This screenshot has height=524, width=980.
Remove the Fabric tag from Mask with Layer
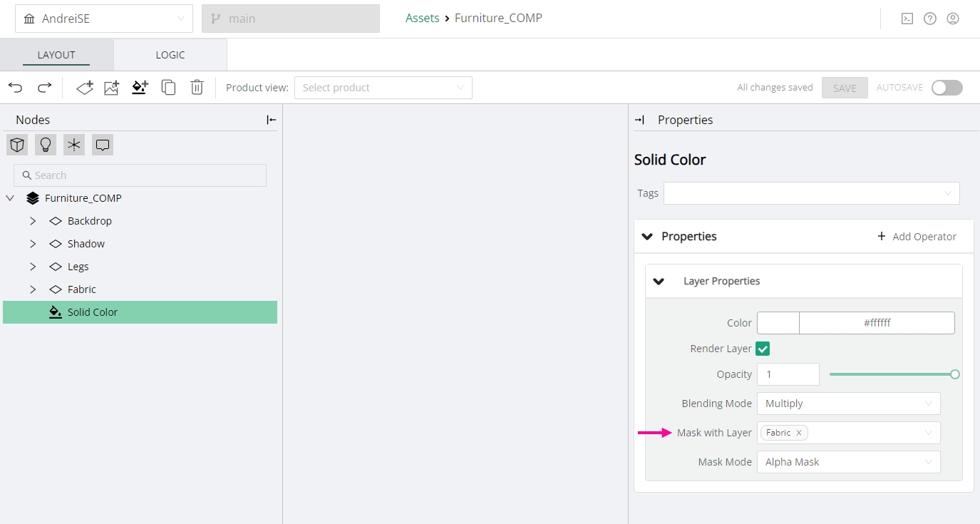[x=799, y=433]
